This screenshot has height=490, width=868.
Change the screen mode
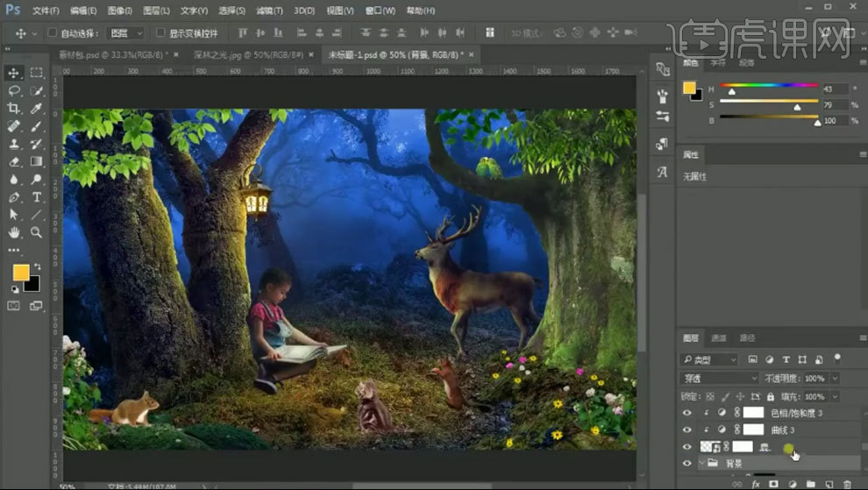click(x=37, y=306)
